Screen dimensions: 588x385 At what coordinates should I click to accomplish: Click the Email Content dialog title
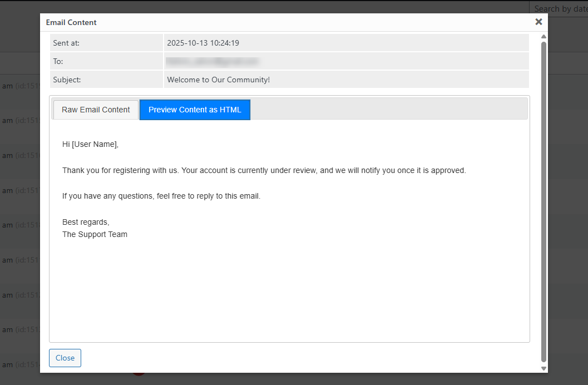pyautogui.click(x=71, y=22)
